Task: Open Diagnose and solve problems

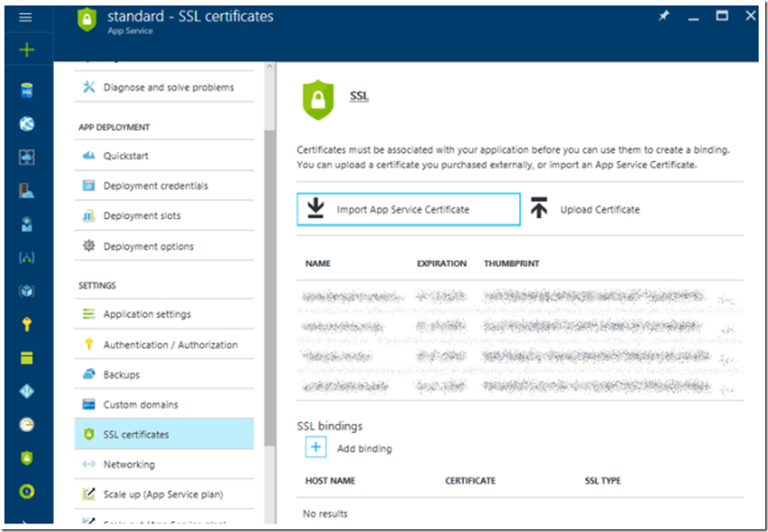Action: click(168, 87)
